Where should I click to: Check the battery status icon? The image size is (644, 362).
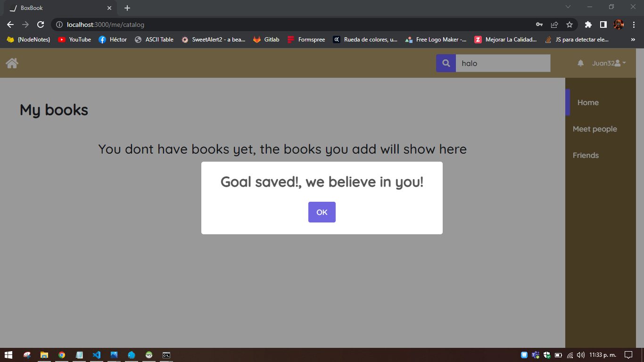[x=558, y=355]
